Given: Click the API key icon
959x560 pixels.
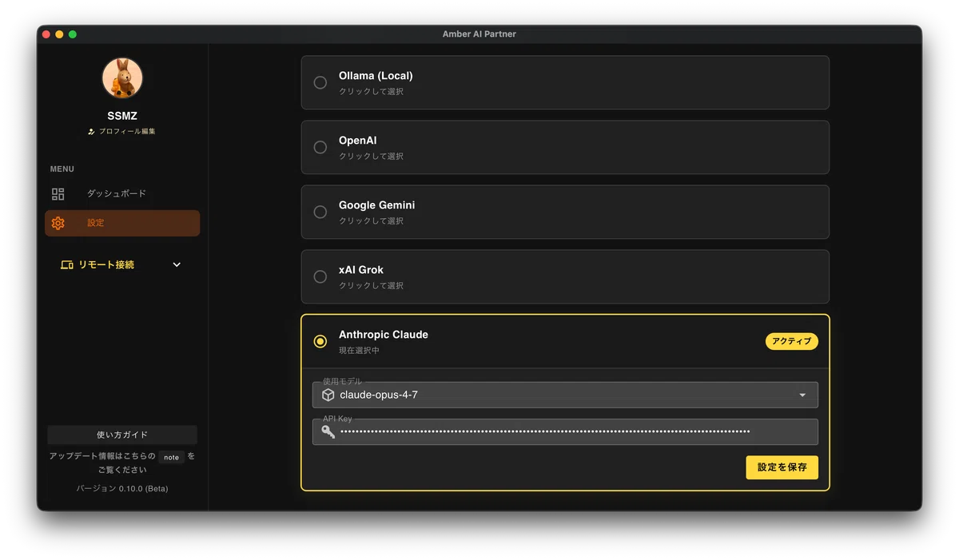Looking at the screenshot, I should [328, 432].
